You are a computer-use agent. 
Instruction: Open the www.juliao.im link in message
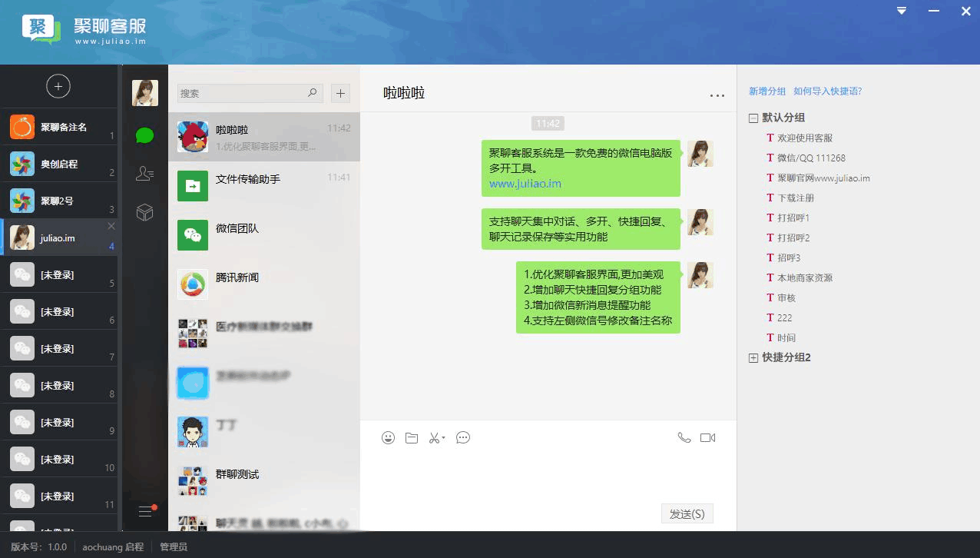(x=525, y=184)
